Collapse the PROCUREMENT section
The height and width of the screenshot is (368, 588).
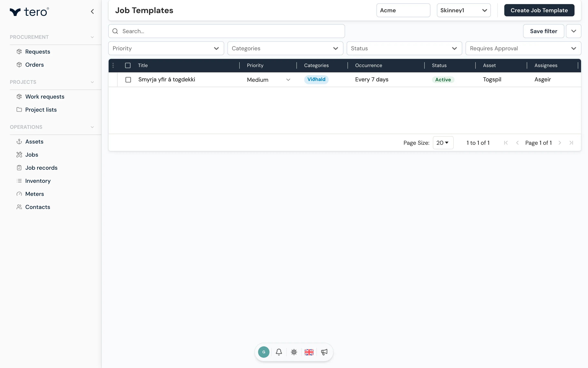click(x=92, y=37)
